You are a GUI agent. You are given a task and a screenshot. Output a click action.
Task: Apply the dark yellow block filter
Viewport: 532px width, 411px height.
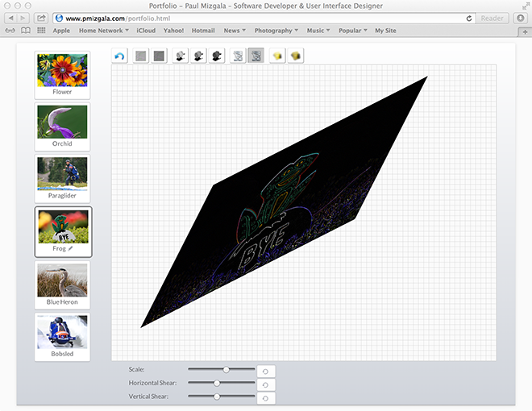tap(296, 56)
